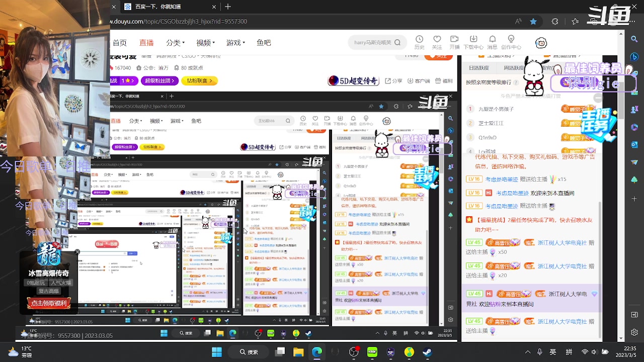The width and height of the screenshot is (644, 362).
Task: Click Windows taskbar 搜索 search box
Action: coord(250,352)
